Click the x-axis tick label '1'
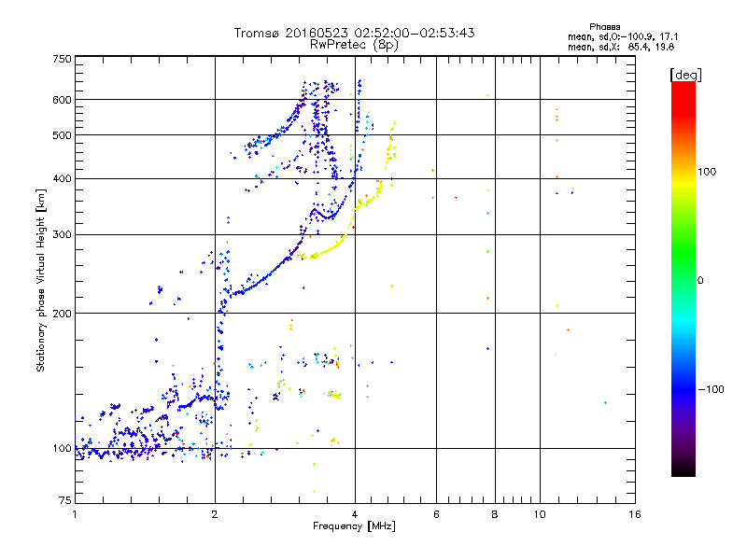Viewport: 747px width, 560px height. [x=75, y=514]
